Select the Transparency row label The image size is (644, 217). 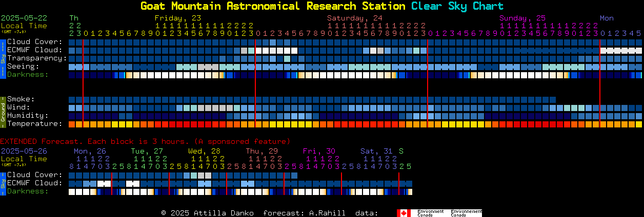[x=37, y=58]
